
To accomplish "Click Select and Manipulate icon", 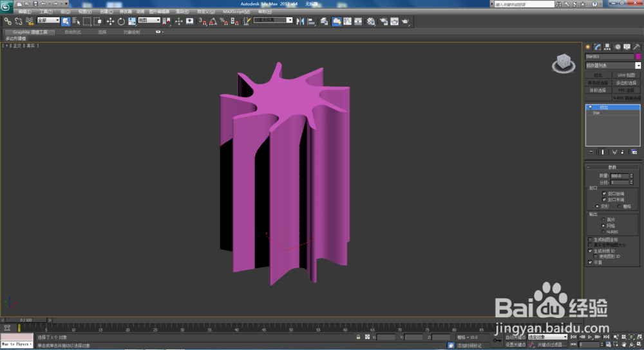I will tap(178, 21).
